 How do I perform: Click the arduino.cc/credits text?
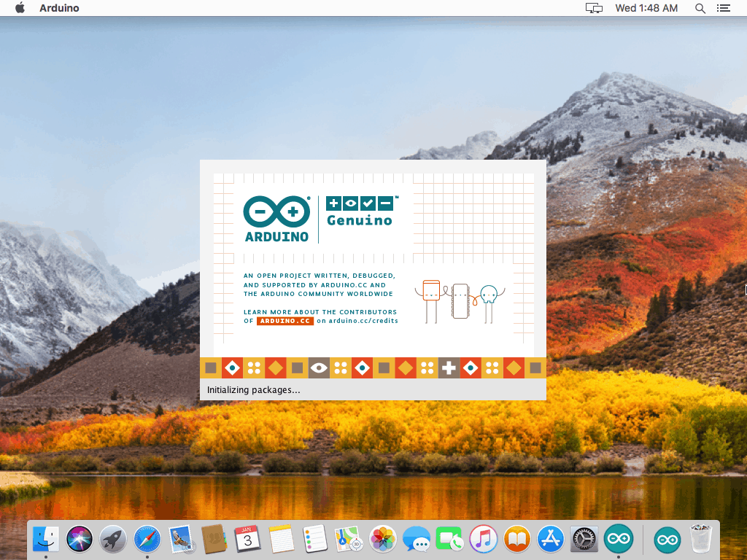click(x=363, y=321)
